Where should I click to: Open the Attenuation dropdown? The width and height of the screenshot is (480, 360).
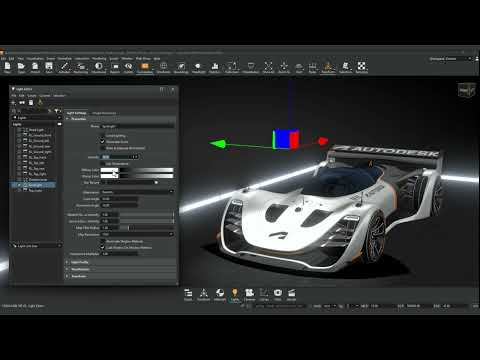(137, 192)
